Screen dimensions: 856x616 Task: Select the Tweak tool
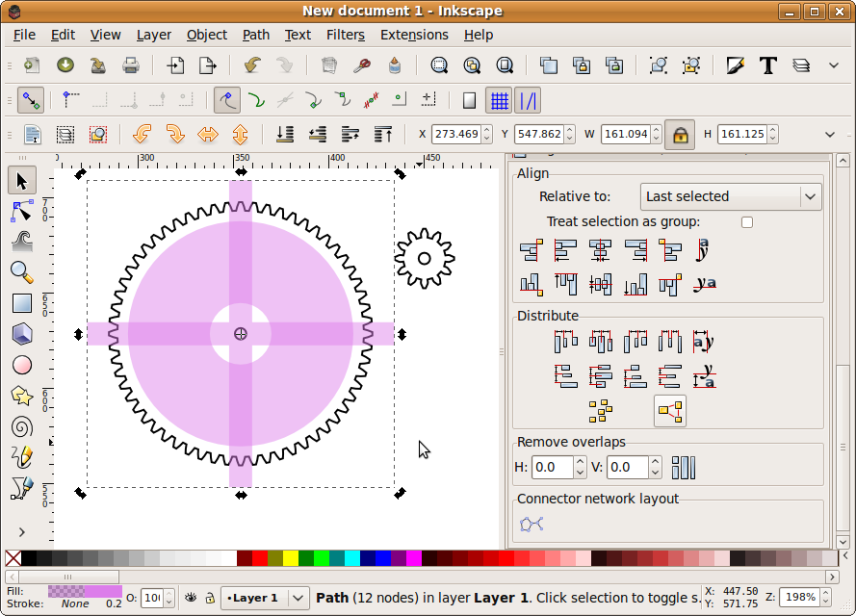click(22, 242)
